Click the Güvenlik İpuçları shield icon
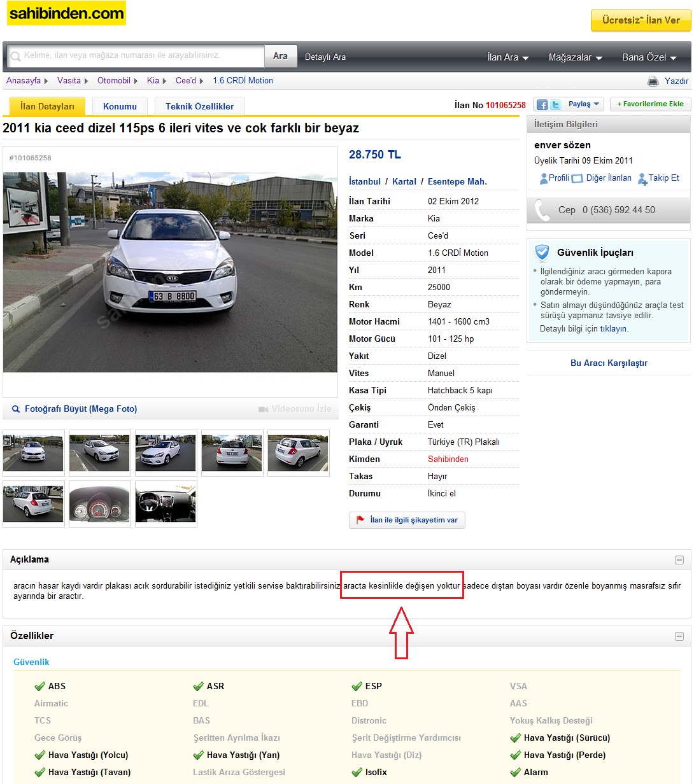This screenshot has height=784, width=694. [542, 253]
